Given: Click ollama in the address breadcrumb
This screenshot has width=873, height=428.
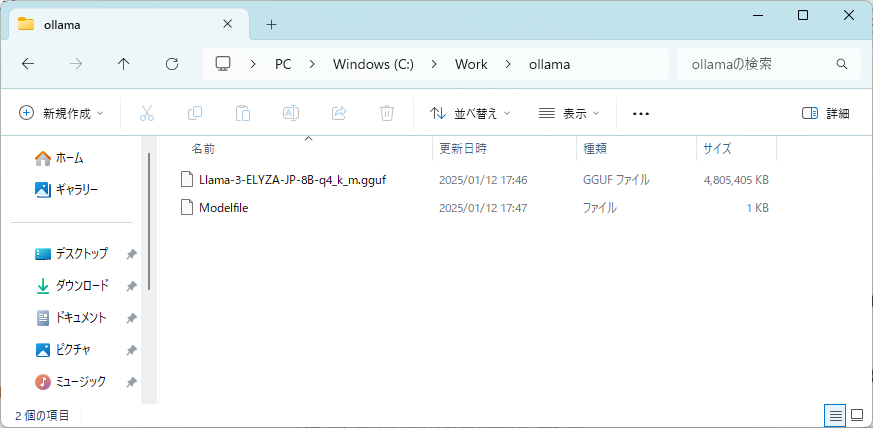Looking at the screenshot, I should pyautogui.click(x=549, y=65).
